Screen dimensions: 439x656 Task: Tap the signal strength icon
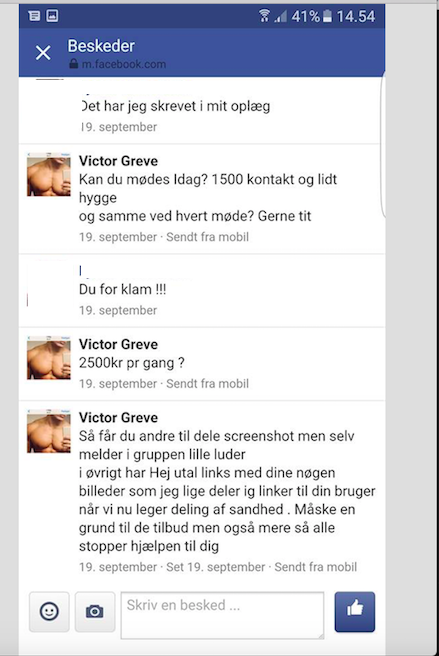point(281,16)
